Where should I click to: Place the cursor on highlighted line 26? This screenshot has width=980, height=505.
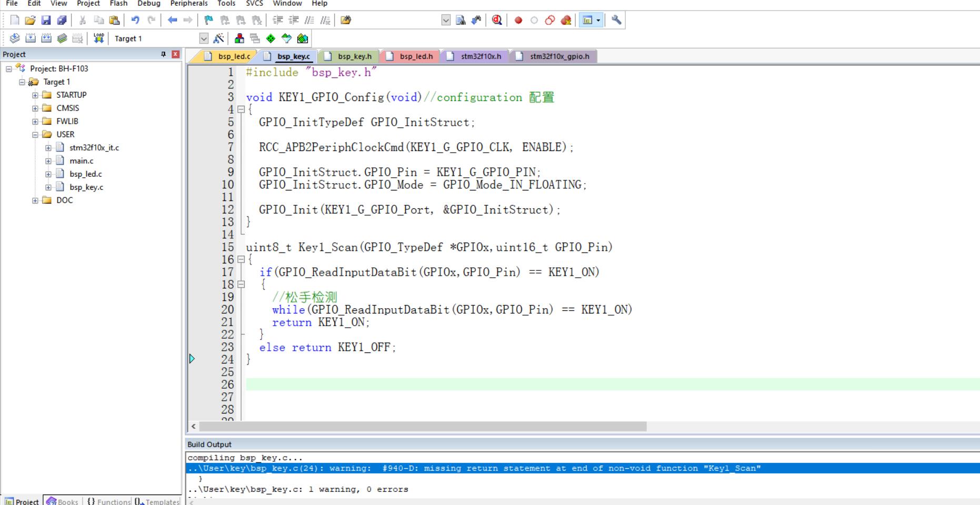click(613, 385)
